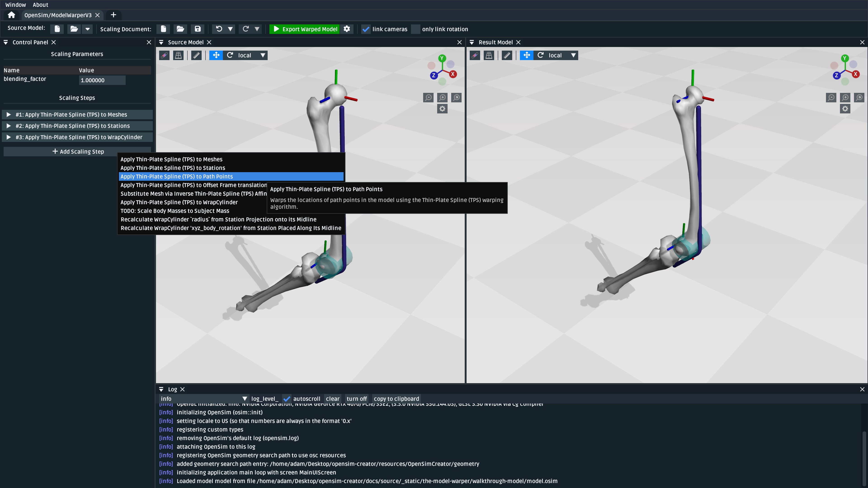Open log level info dropdown
868x488 pixels.
[x=204, y=399]
